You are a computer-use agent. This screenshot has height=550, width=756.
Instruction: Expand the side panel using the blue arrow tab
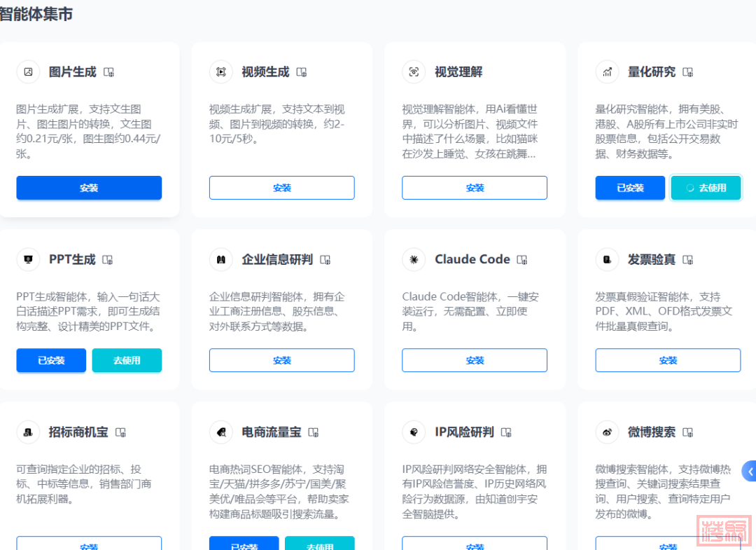[x=750, y=472]
